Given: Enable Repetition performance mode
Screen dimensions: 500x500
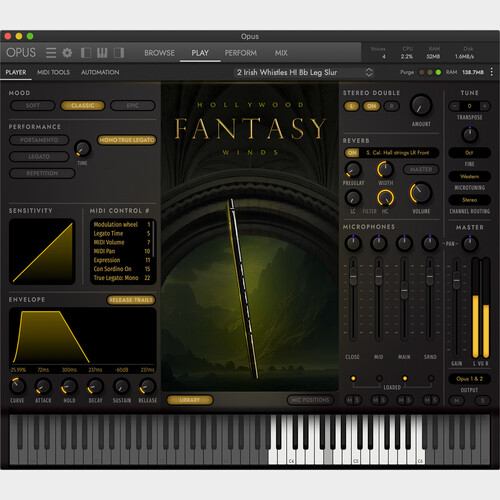Looking at the screenshot, I should (42, 173).
